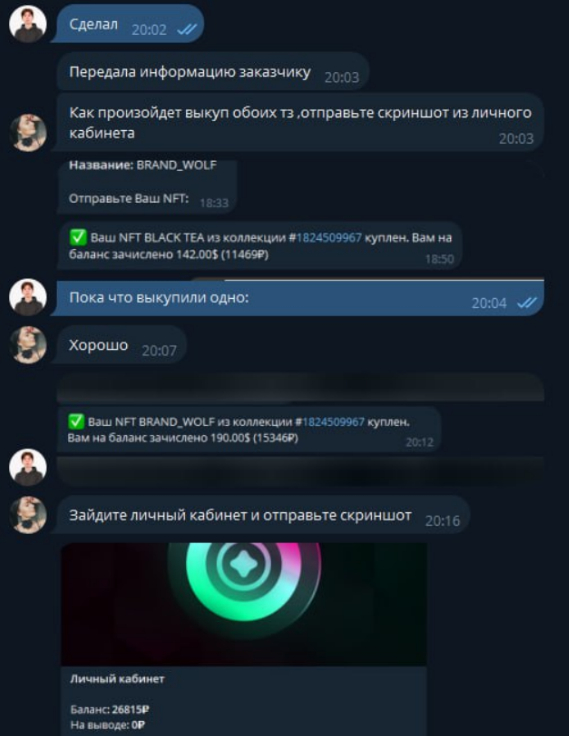Click the avatar next to "Пока что выкупили одно:"

pos(28,297)
